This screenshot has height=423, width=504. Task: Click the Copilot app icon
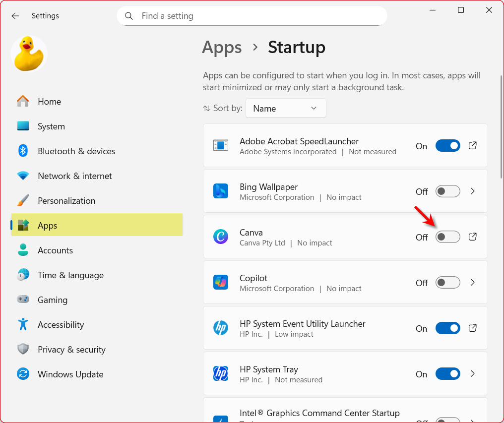click(x=221, y=282)
